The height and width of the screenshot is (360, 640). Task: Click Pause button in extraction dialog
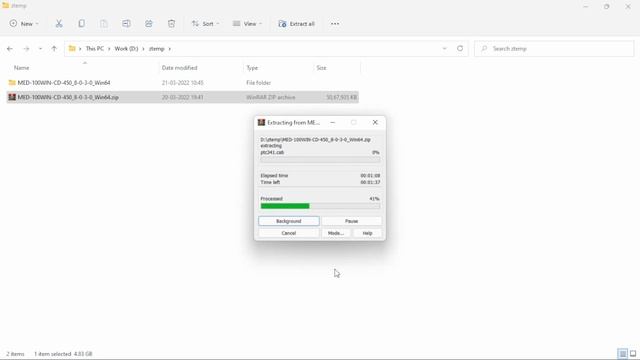(351, 221)
